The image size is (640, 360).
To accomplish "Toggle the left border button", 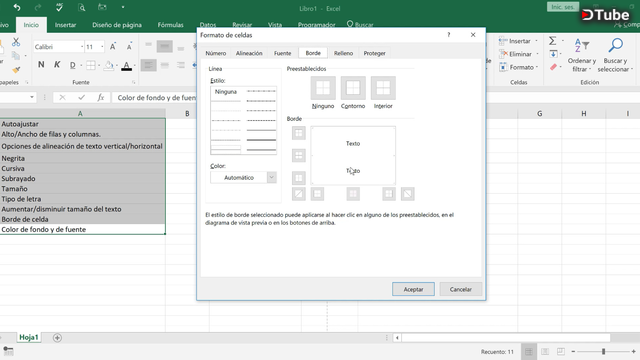I will (x=317, y=194).
